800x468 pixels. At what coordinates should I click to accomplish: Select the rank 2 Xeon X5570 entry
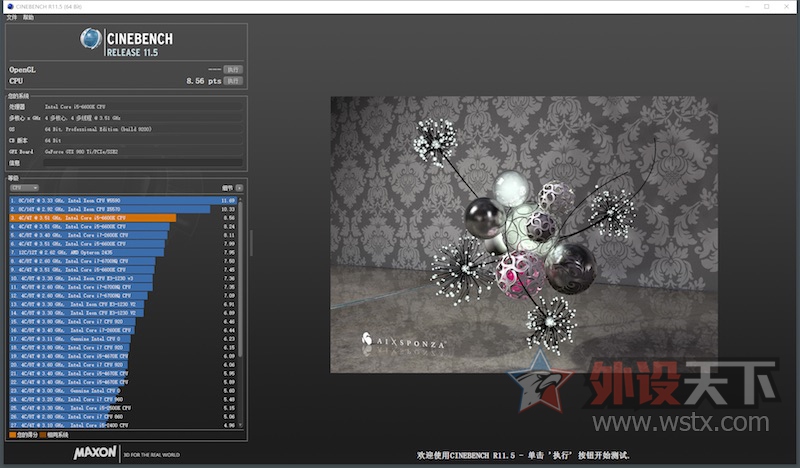[x=110, y=209]
